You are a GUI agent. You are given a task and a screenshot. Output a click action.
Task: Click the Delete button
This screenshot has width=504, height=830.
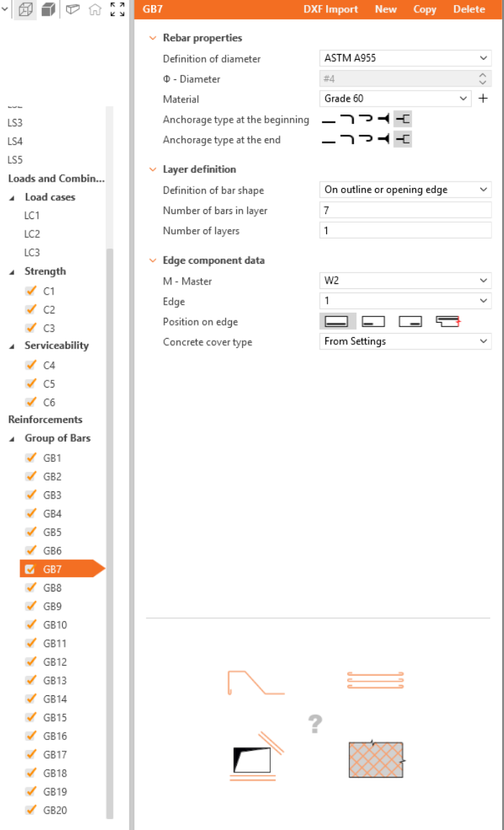coord(469,9)
